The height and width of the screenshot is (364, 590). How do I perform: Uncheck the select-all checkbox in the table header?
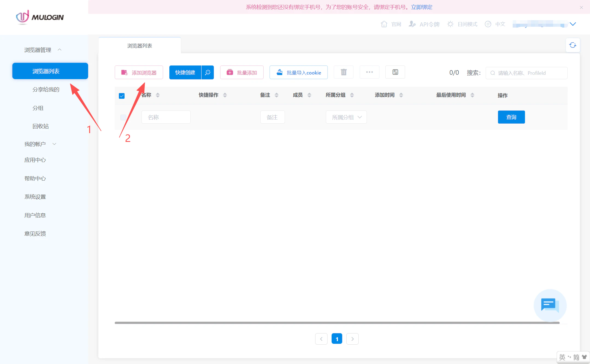[x=122, y=96]
